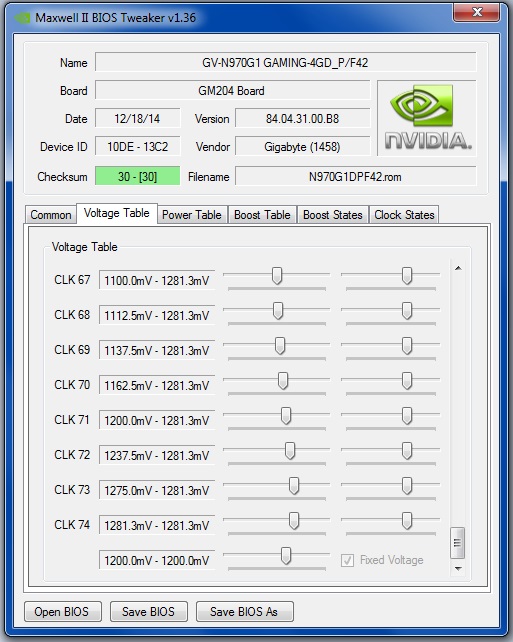Viewport: 513px width, 642px height.
Task: Click the green Checksum field 30 - [30]
Action: click(x=138, y=176)
